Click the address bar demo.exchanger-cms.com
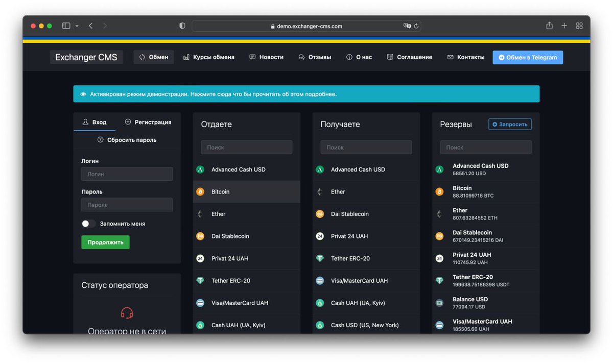 click(306, 26)
